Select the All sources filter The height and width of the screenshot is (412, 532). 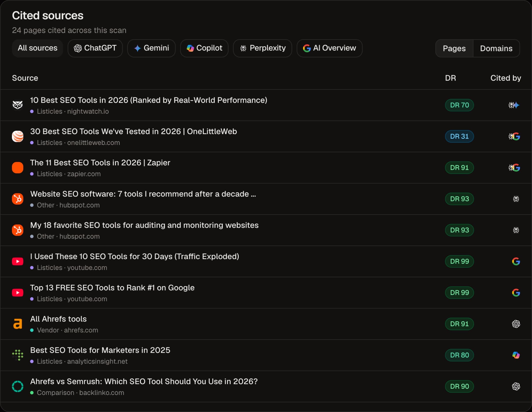(x=37, y=48)
